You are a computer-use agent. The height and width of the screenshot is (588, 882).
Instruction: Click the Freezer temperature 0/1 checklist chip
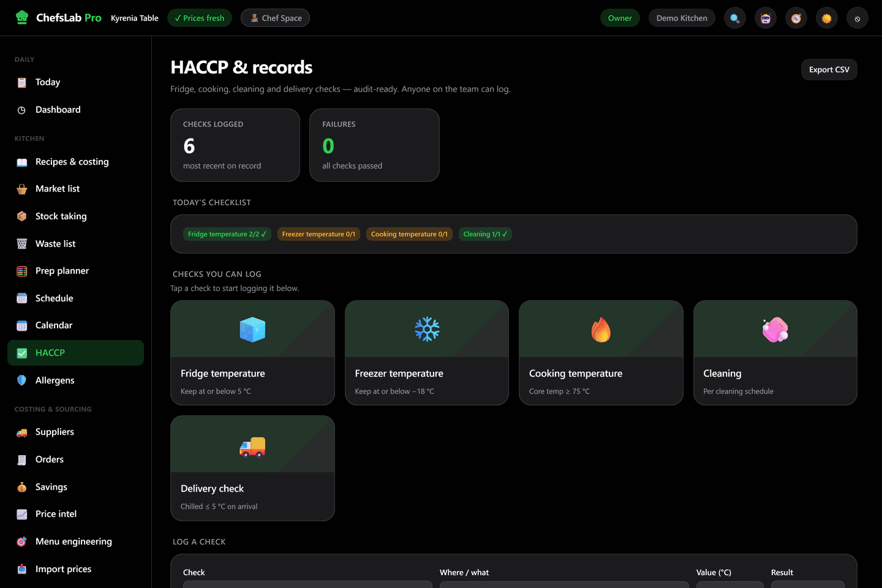point(318,234)
